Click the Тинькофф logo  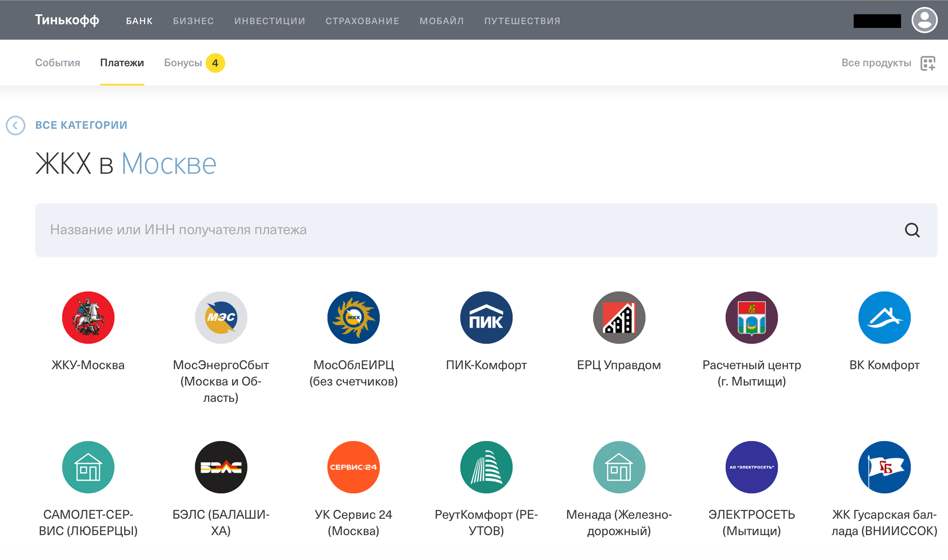67,20
